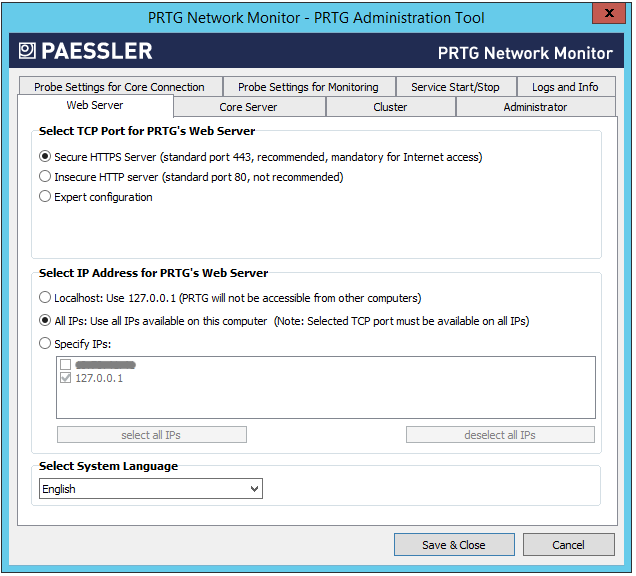Click the Select IP Address group heading
The image size is (636, 576).
point(154,273)
